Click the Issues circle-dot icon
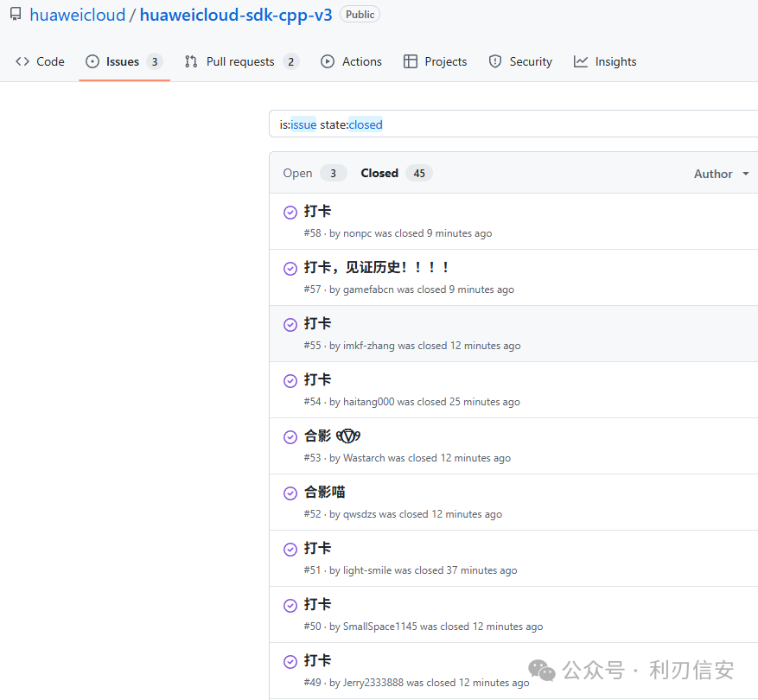This screenshot has width=758, height=700. [92, 61]
